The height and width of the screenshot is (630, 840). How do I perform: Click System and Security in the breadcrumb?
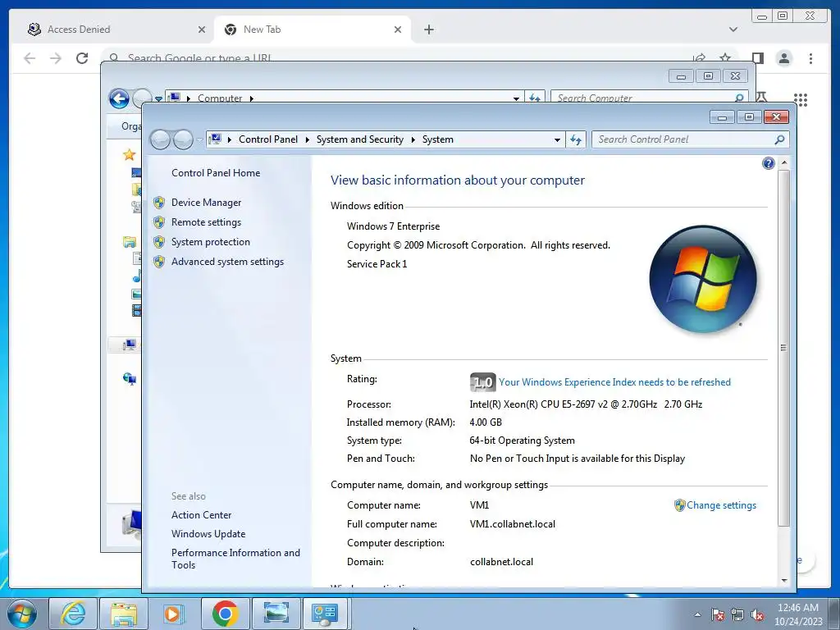click(x=360, y=139)
